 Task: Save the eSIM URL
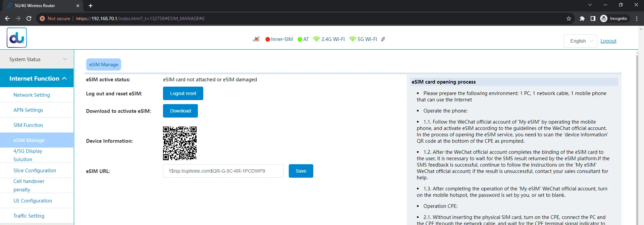click(x=301, y=171)
